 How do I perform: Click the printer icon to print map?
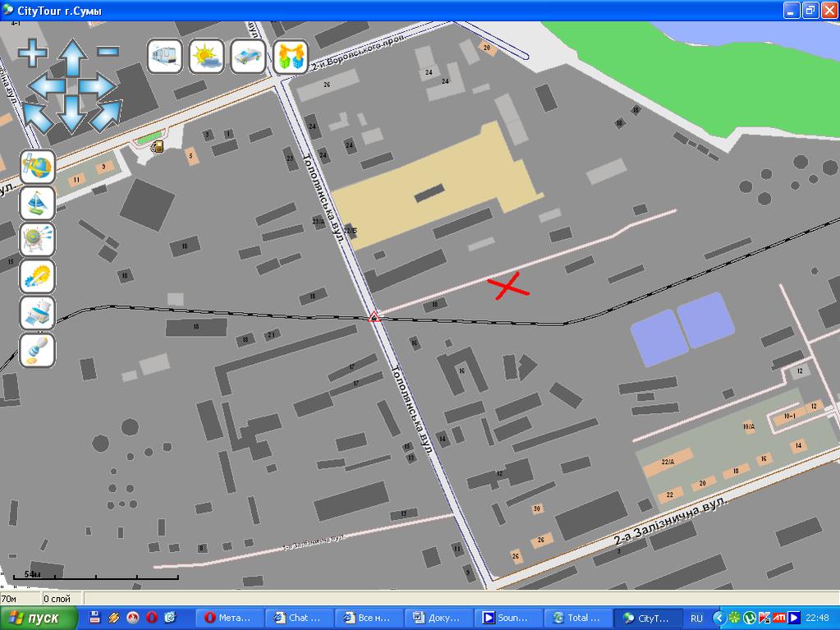[38, 313]
